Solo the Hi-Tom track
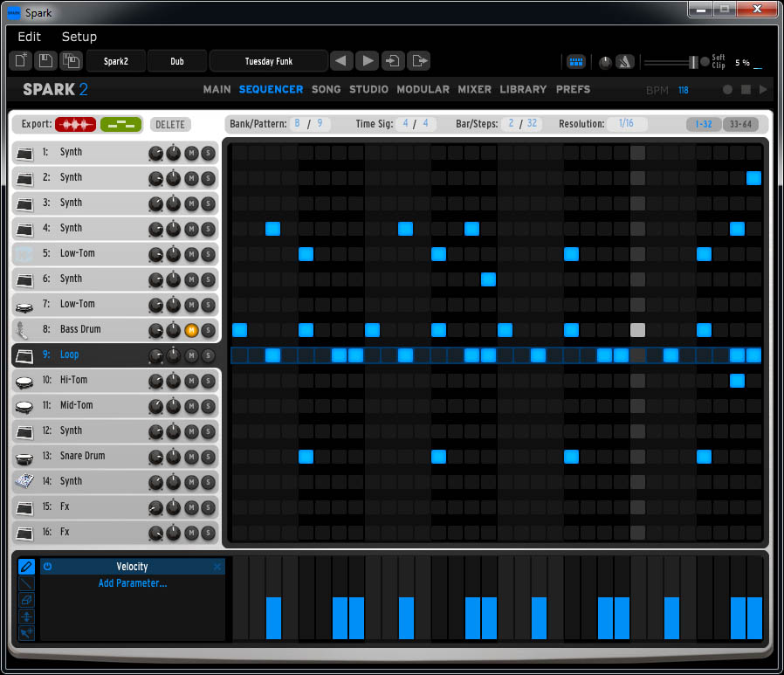Screen dimensions: 784x675 (208, 381)
